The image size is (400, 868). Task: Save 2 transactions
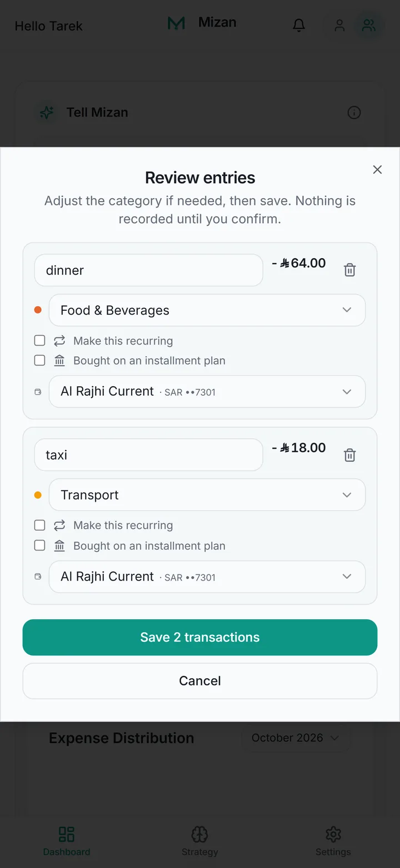[x=200, y=637]
